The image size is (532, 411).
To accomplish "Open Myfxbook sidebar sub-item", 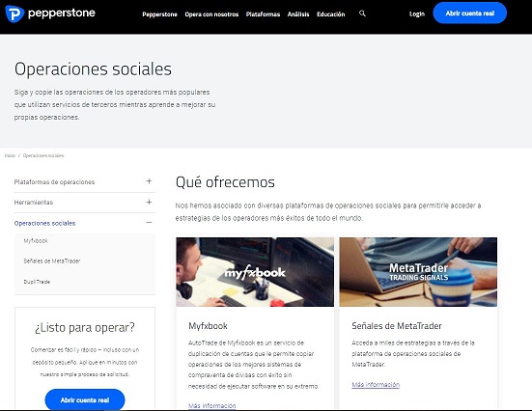I will tap(36, 241).
